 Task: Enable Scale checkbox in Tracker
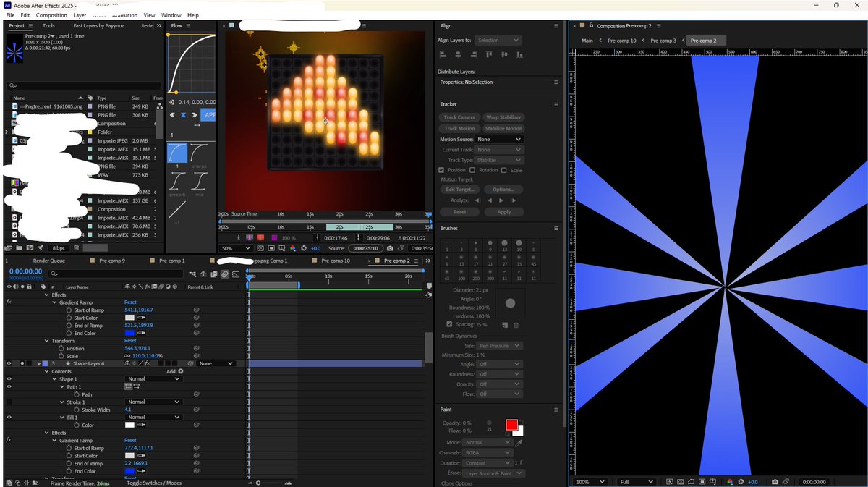[504, 170]
